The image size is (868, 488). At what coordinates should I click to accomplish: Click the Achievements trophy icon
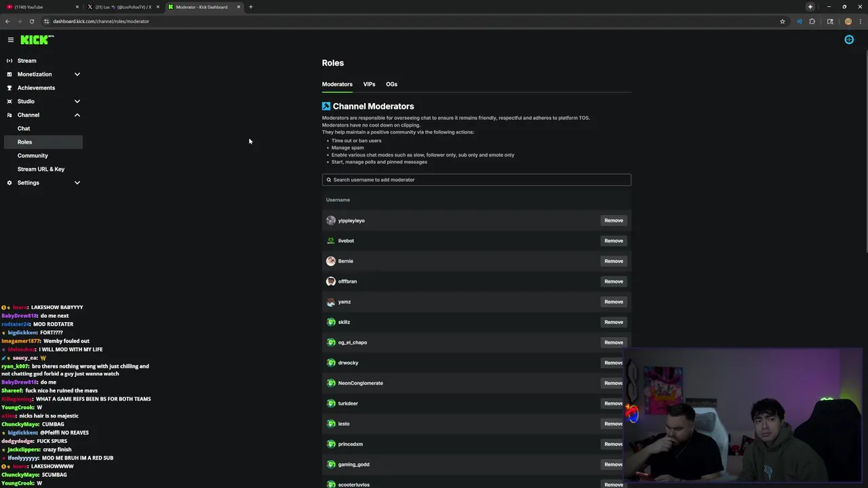click(x=9, y=87)
